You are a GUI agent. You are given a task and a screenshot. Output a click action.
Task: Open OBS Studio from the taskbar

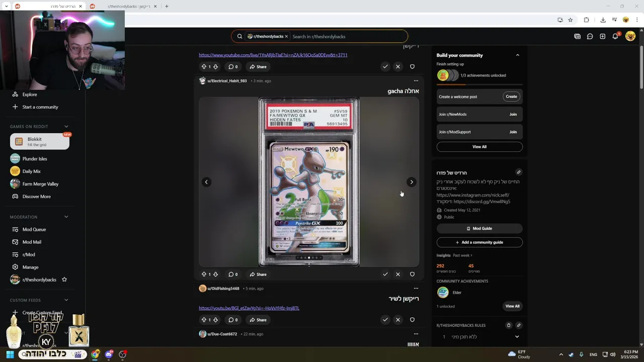coord(122,354)
